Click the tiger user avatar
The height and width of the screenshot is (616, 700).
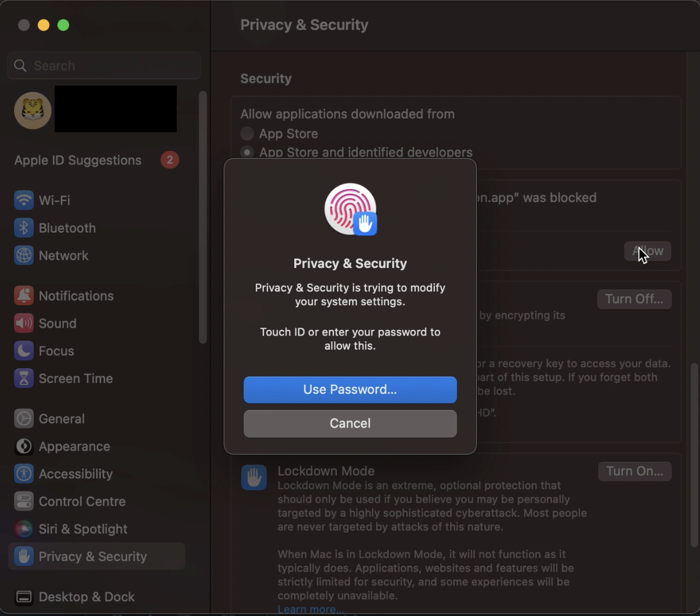(33, 110)
